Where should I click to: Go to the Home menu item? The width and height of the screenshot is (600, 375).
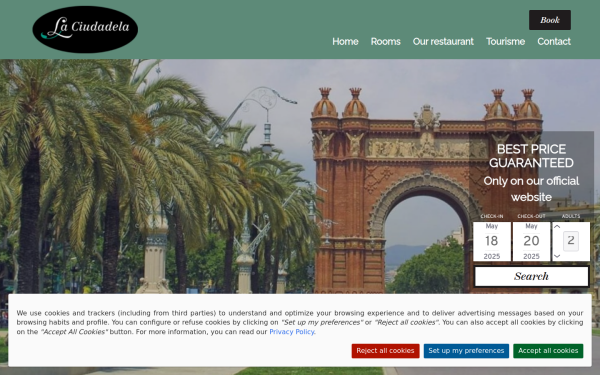pos(345,41)
